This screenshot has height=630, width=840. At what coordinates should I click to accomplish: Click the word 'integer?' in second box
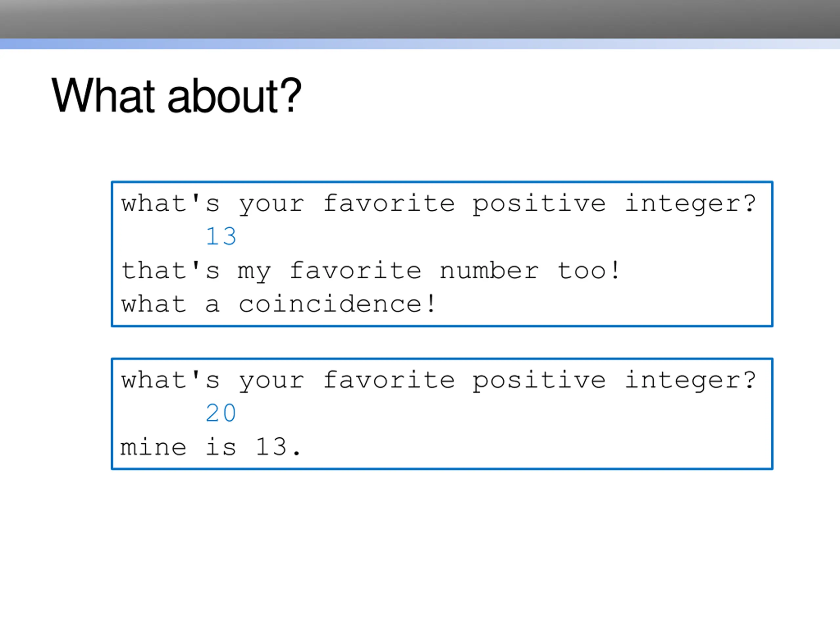coord(691,380)
